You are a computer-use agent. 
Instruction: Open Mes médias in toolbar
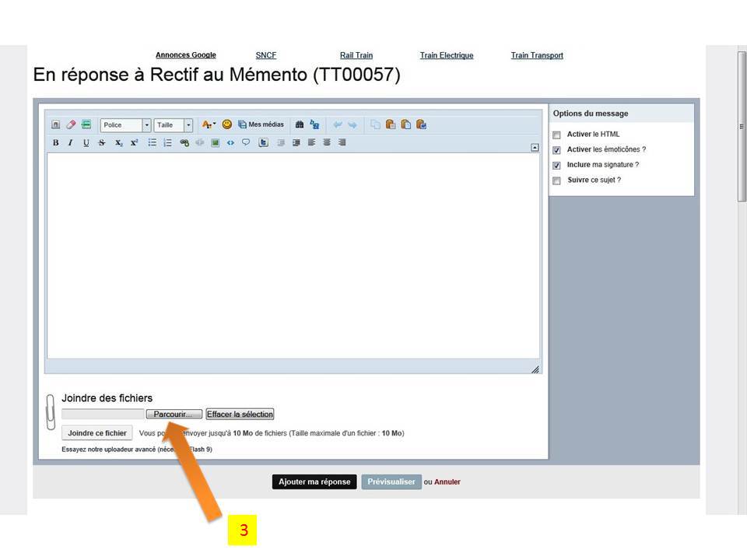click(261, 124)
